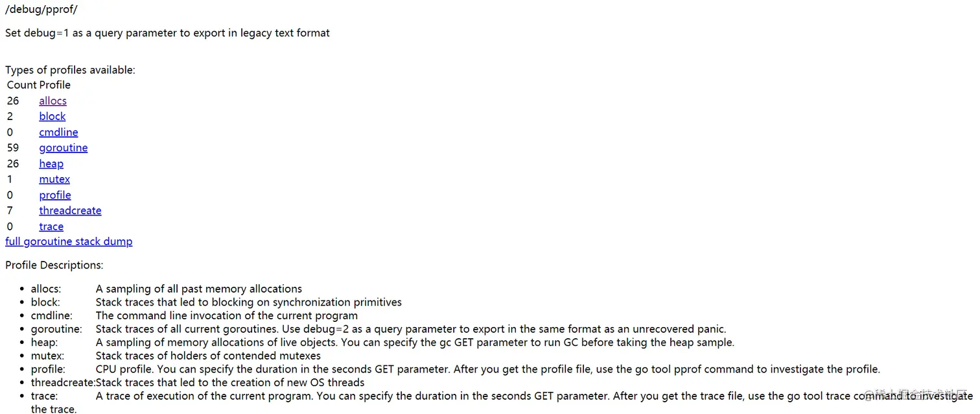Open the heap profile link
This screenshot has width=980, height=414.
[x=51, y=164]
